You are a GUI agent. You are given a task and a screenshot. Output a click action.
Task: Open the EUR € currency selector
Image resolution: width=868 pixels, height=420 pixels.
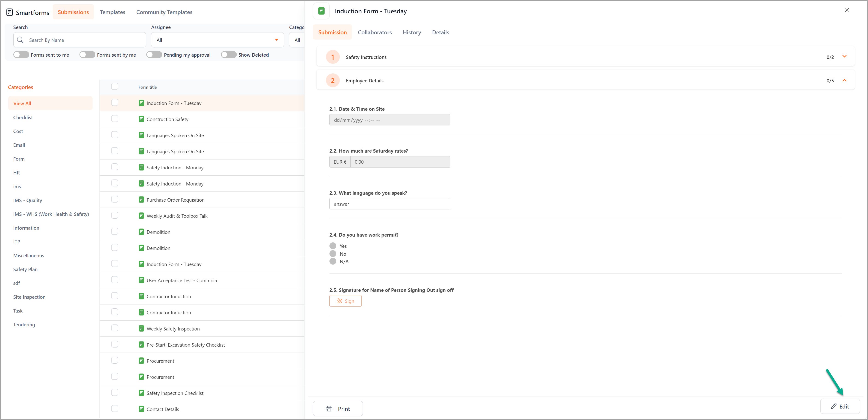coord(340,162)
